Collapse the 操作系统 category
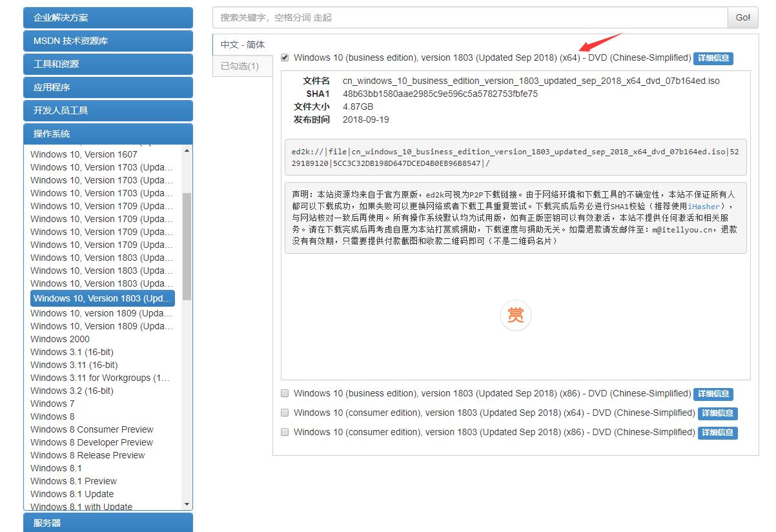This screenshot has width=776, height=532. tap(108, 134)
